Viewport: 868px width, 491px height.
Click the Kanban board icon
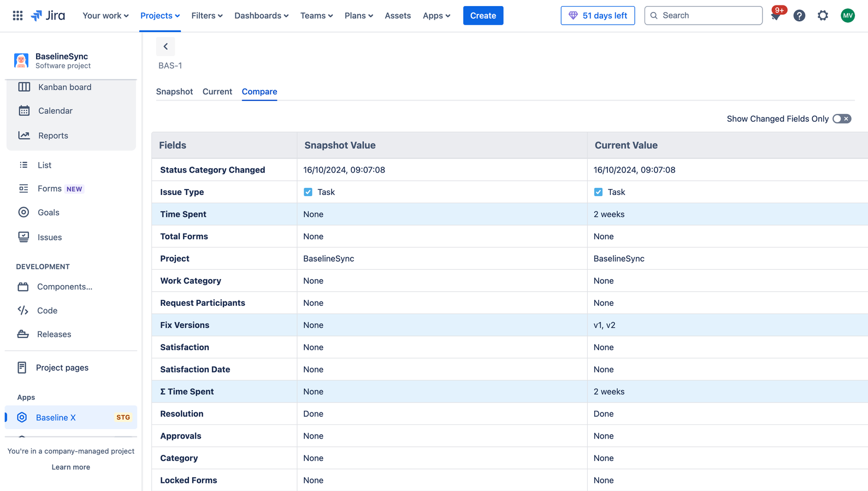tap(24, 87)
